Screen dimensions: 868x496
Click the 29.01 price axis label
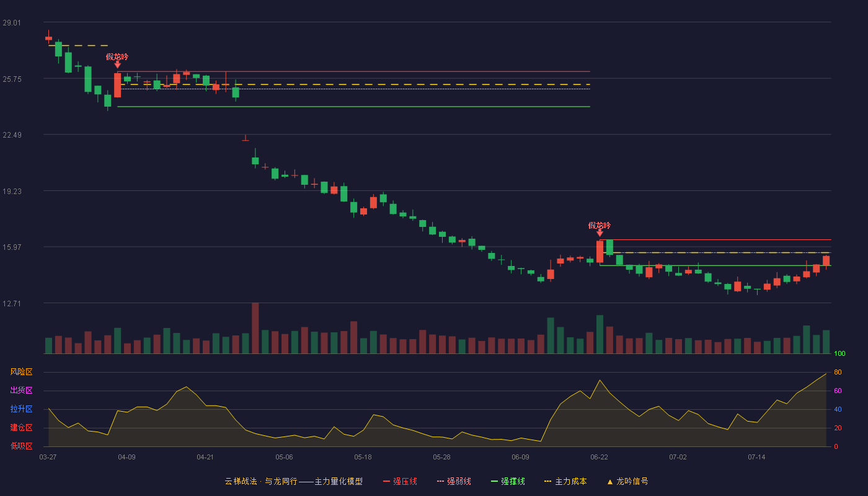coord(11,23)
